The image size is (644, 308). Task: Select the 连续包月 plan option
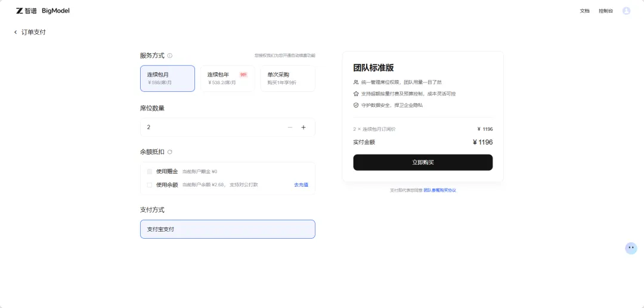(168, 79)
